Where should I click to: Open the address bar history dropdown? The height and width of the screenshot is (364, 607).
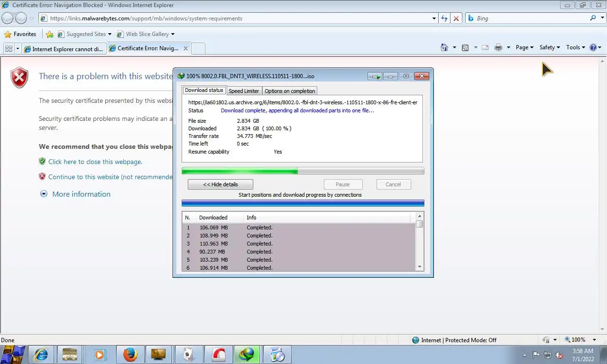(434, 18)
